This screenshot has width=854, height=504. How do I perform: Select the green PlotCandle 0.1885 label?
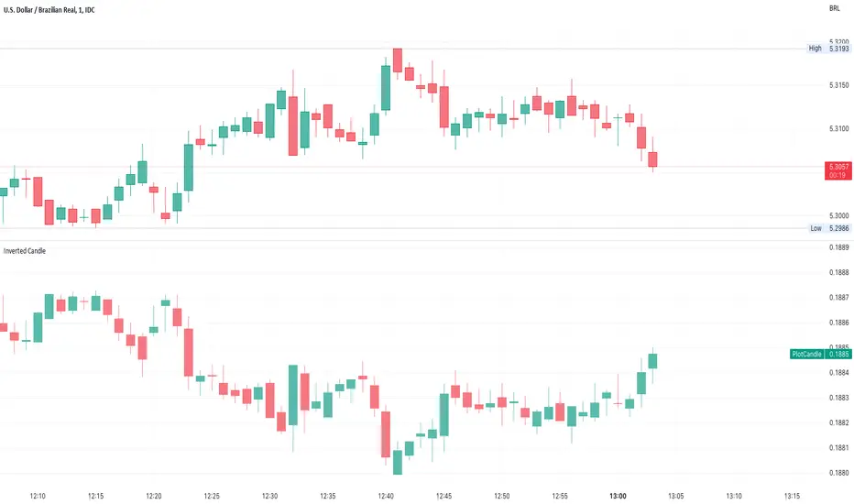point(820,353)
